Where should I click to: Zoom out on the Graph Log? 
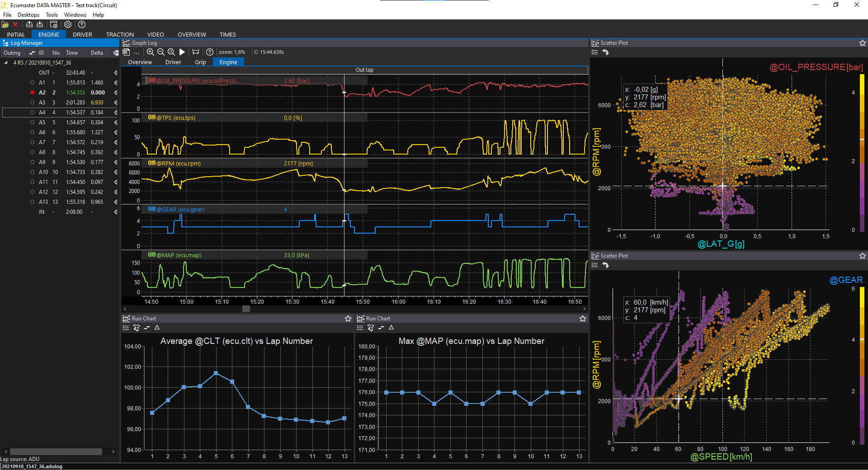point(161,52)
